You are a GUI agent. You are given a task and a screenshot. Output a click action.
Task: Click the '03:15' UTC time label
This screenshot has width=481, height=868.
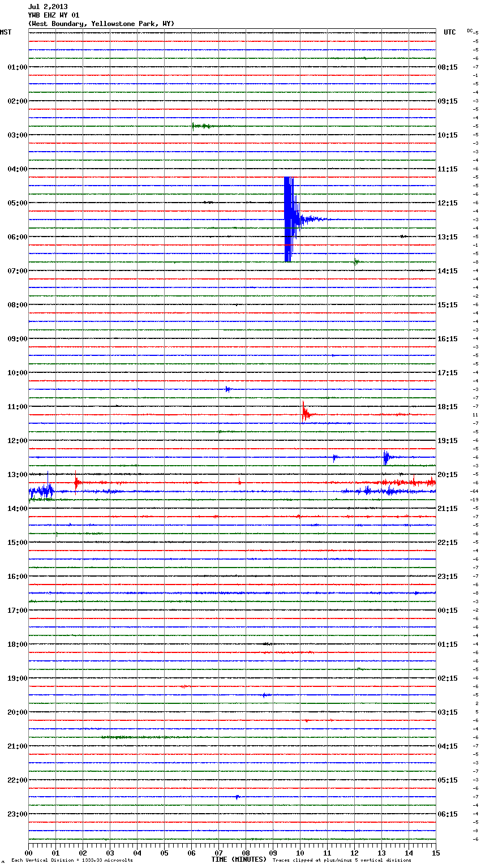(448, 712)
